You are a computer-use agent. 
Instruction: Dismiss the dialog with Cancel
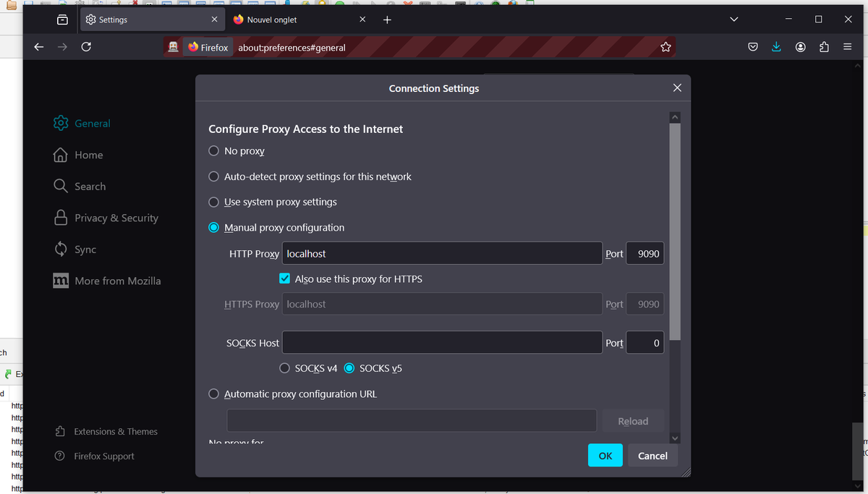[652, 455]
